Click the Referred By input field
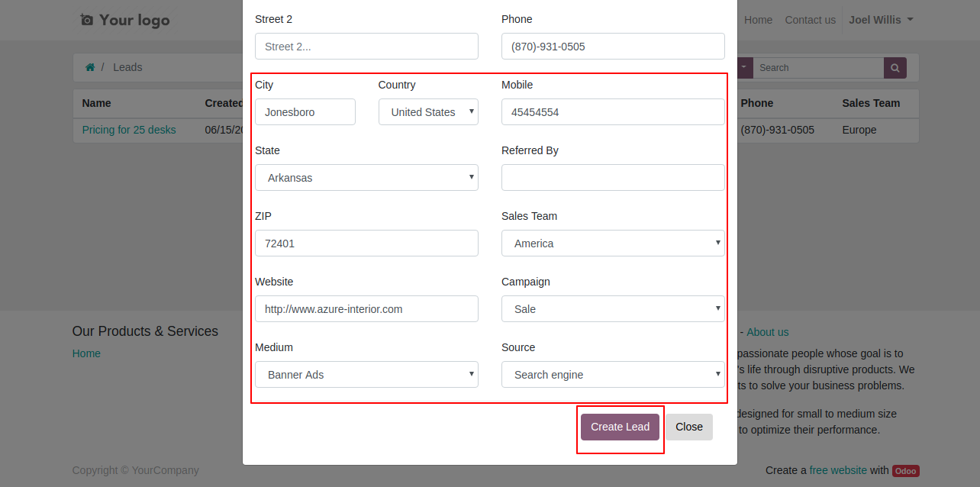The image size is (980, 487). tap(613, 177)
